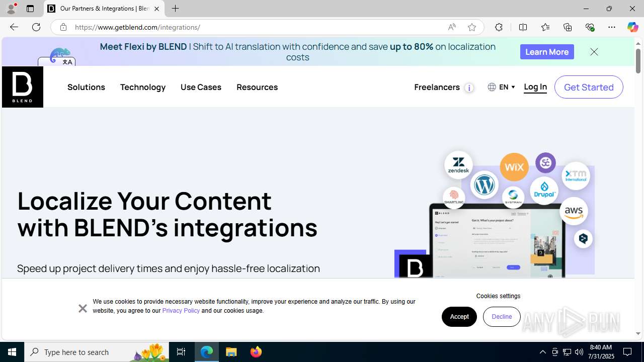The height and width of the screenshot is (362, 644).
Task: View site information lock icon
Action: click(x=63, y=27)
